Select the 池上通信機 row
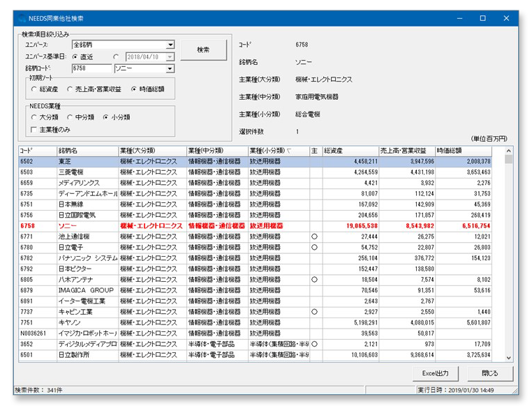Screen dimensions: 532x413 pyautogui.click(x=255, y=236)
